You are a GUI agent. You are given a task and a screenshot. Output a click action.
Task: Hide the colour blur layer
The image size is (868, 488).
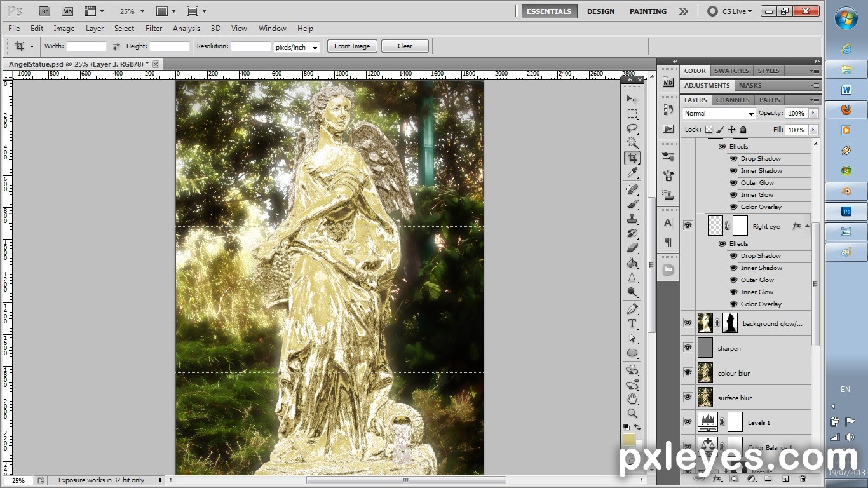pyautogui.click(x=688, y=372)
